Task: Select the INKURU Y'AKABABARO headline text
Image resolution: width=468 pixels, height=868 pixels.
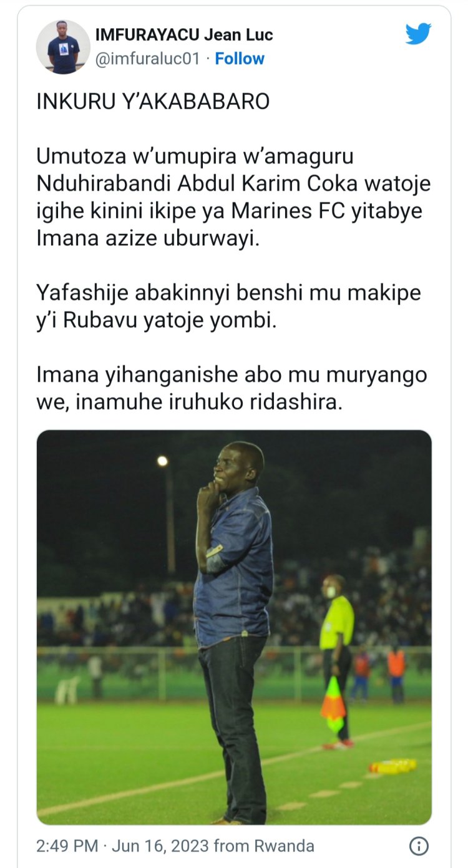Action: tap(153, 102)
